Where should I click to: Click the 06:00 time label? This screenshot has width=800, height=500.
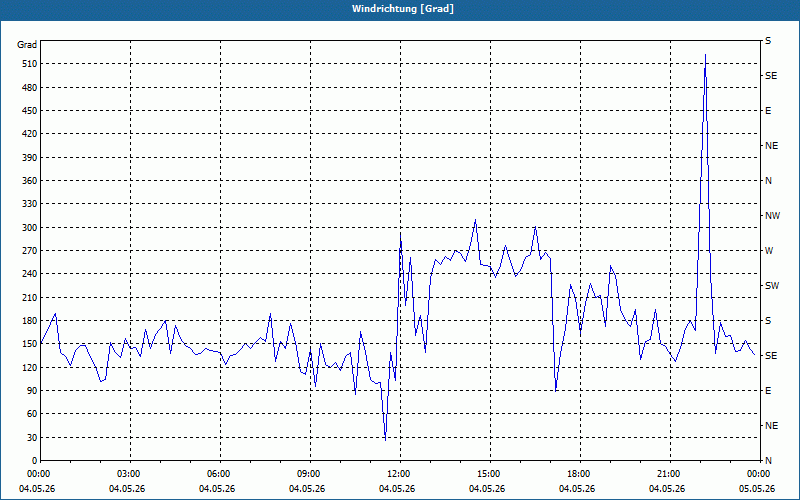pos(220,473)
